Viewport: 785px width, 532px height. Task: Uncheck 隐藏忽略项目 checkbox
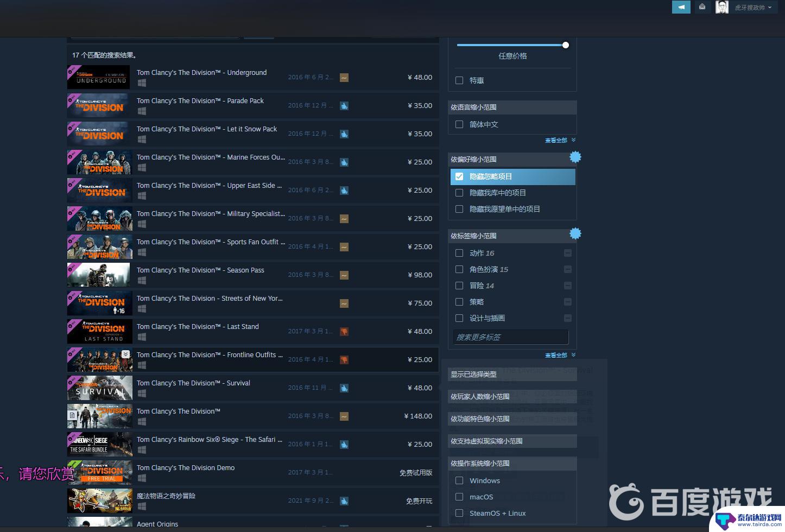point(459,176)
